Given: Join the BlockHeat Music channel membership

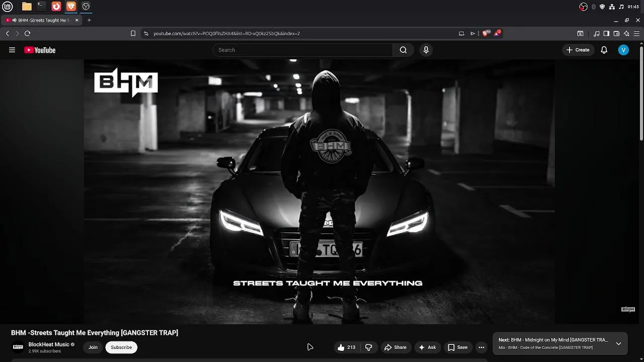Looking at the screenshot, I should point(93,347).
